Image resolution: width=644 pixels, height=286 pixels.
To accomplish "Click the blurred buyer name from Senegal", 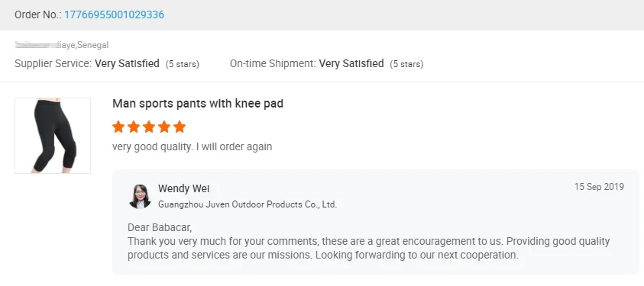I will [62, 45].
